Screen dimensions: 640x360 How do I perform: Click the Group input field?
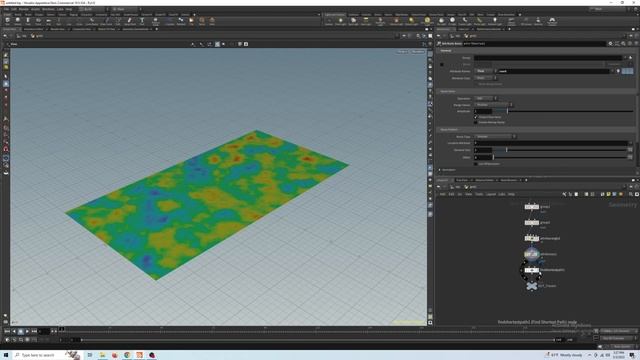548,58
